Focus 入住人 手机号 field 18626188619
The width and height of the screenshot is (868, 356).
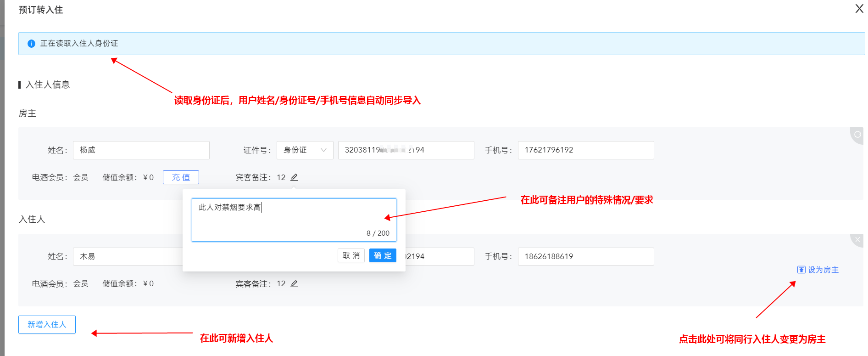pos(586,256)
